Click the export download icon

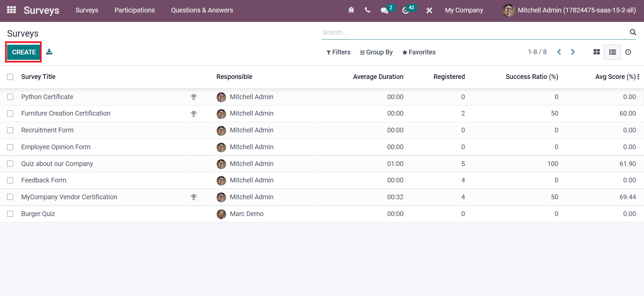click(x=49, y=52)
